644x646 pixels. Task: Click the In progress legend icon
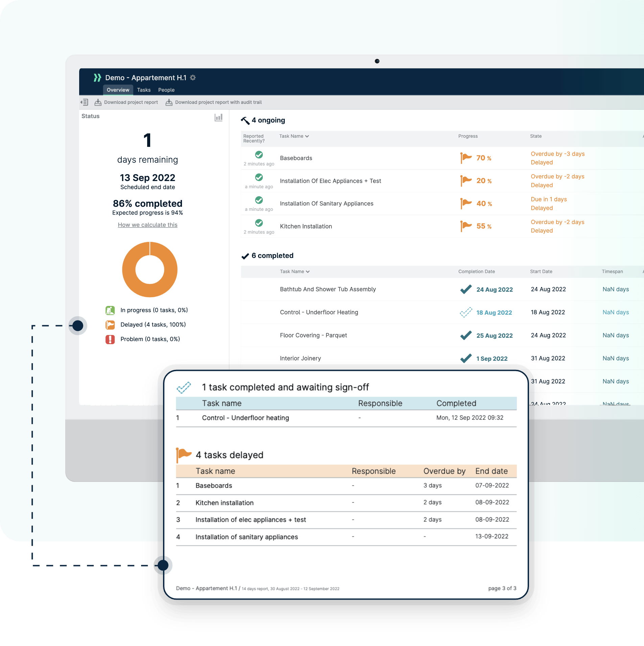[110, 310]
